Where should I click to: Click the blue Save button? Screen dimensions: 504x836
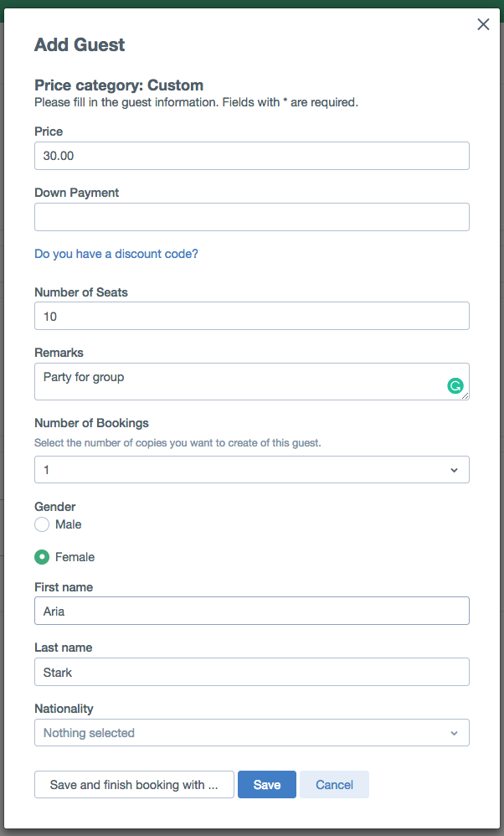click(267, 784)
